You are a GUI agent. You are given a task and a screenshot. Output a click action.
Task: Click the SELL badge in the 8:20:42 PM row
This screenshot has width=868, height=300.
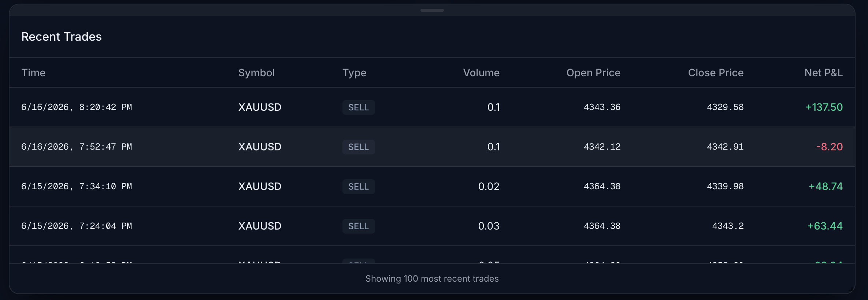[359, 107]
